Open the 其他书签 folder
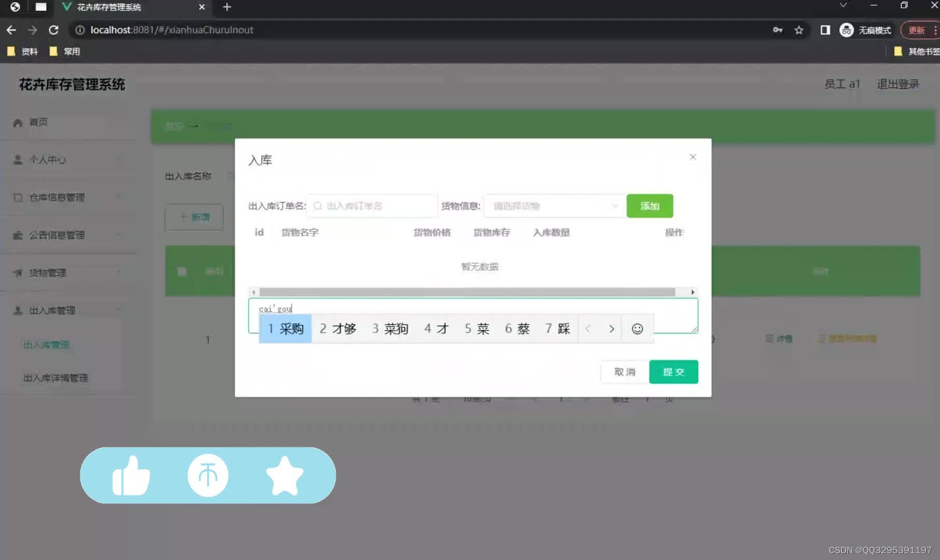 pyautogui.click(x=917, y=51)
